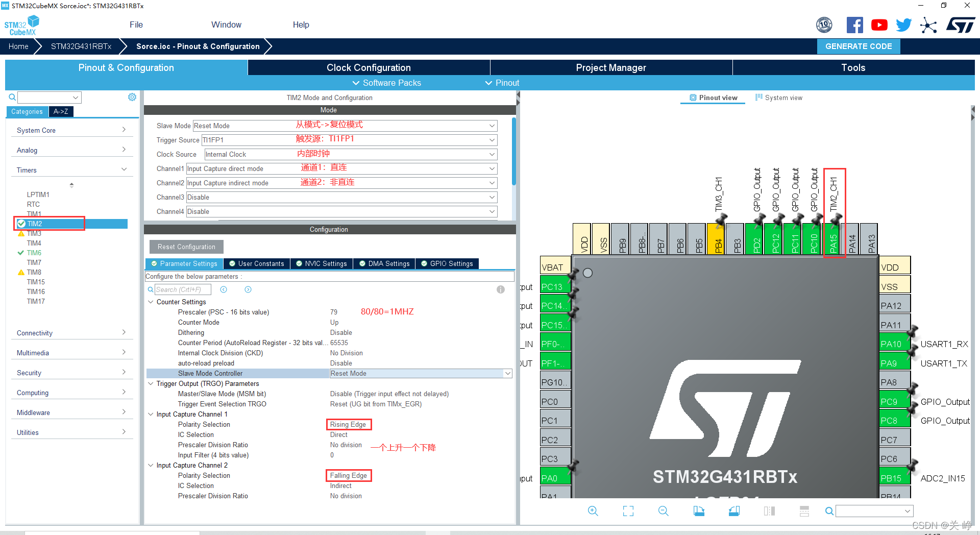980x535 pixels.
Task: Open the Channel4 dropdown
Action: (341, 211)
